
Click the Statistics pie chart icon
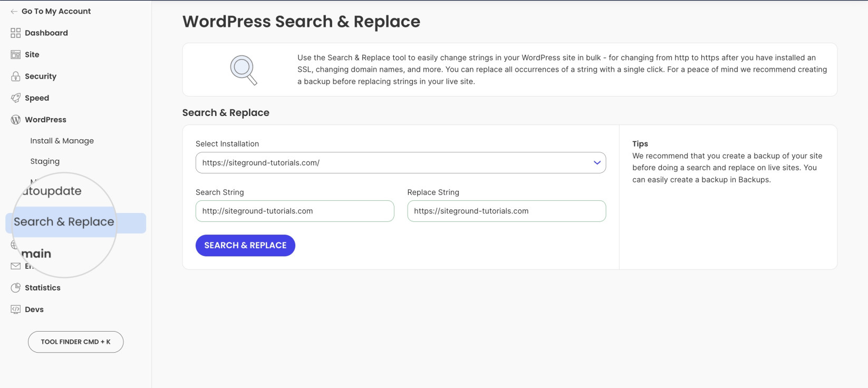click(x=15, y=287)
